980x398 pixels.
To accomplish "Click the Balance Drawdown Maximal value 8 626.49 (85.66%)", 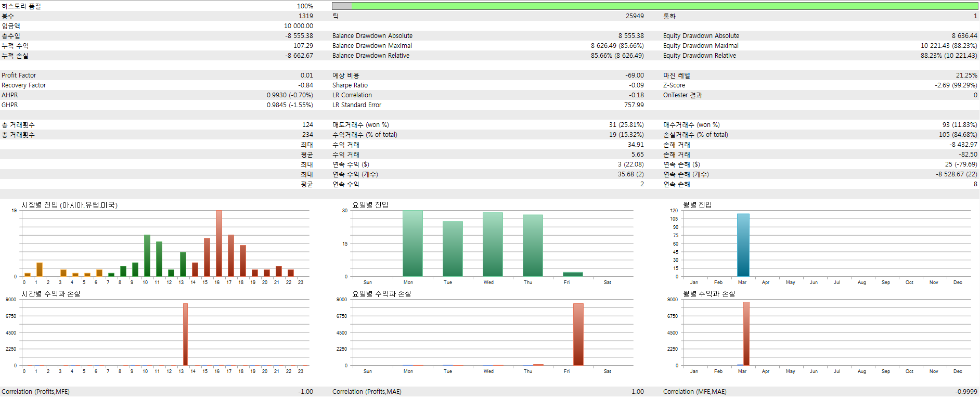I will pyautogui.click(x=617, y=46).
